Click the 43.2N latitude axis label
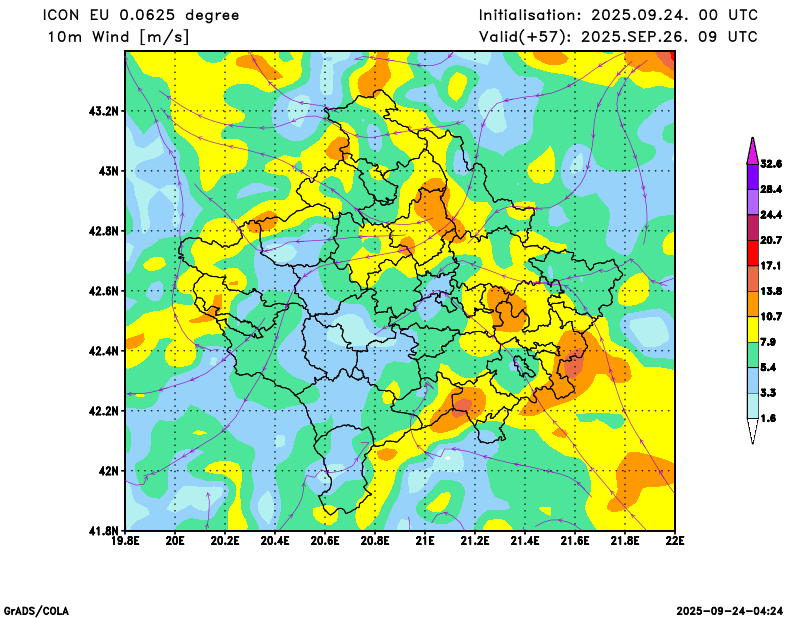This screenshot has height=618, width=800. 104,111
